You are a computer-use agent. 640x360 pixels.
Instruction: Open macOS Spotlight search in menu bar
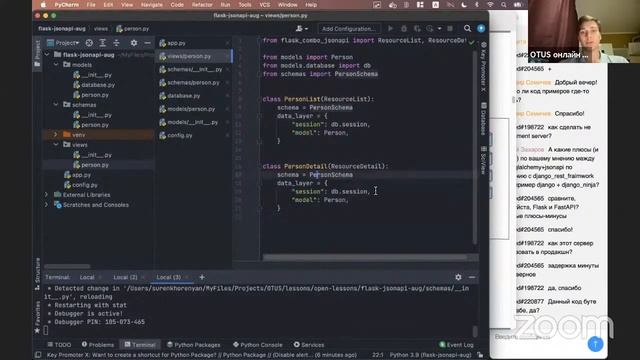(504, 5)
